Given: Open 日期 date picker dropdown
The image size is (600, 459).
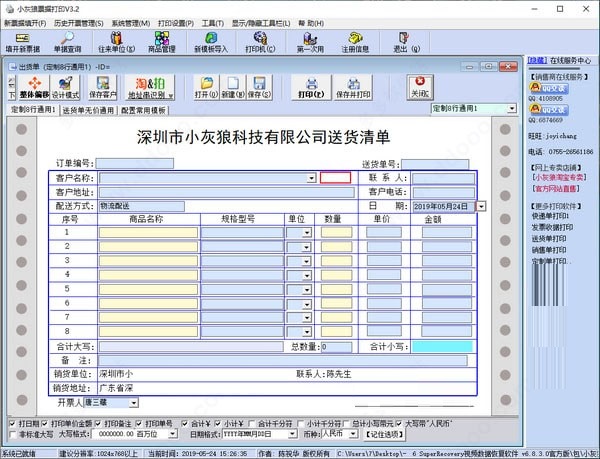Looking at the screenshot, I should pyautogui.click(x=481, y=206).
